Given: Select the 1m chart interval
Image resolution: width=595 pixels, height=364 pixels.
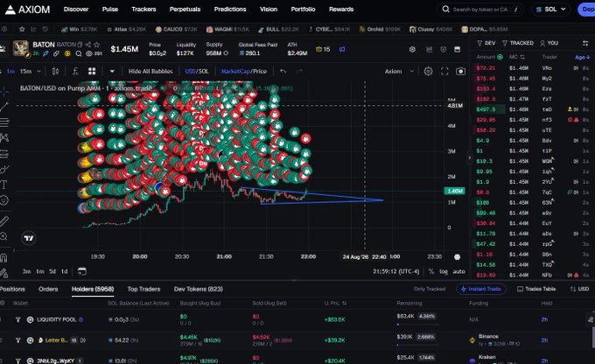Looking at the screenshot, I should click(10, 71).
